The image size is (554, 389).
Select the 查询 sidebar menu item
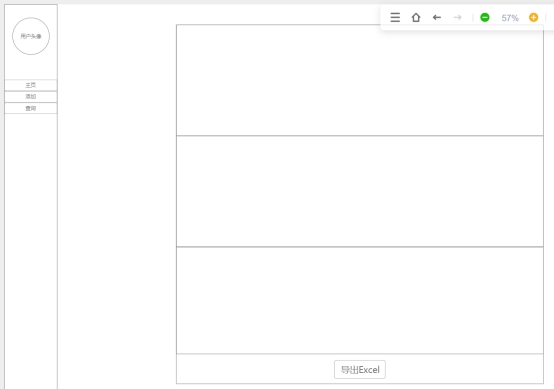31,108
